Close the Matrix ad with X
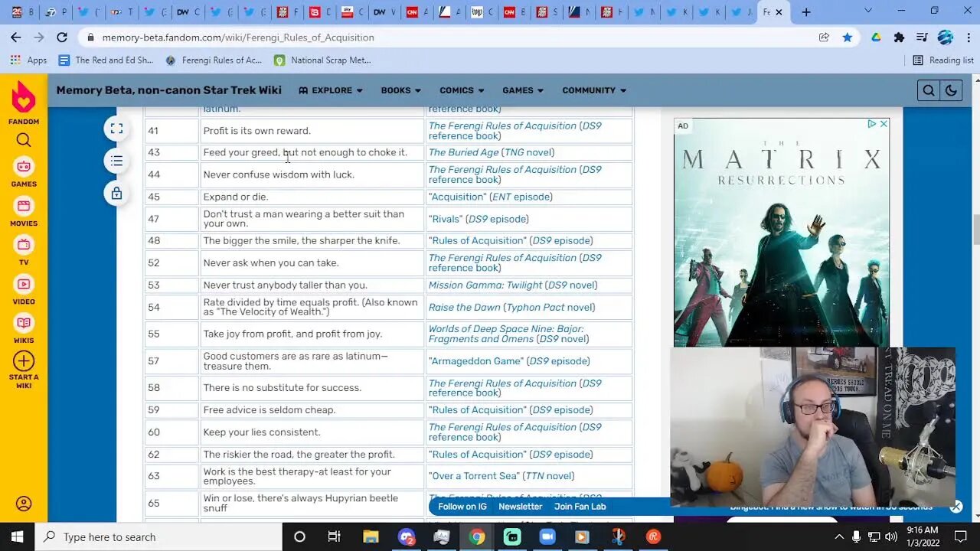This screenshot has width=980, height=551. [883, 124]
